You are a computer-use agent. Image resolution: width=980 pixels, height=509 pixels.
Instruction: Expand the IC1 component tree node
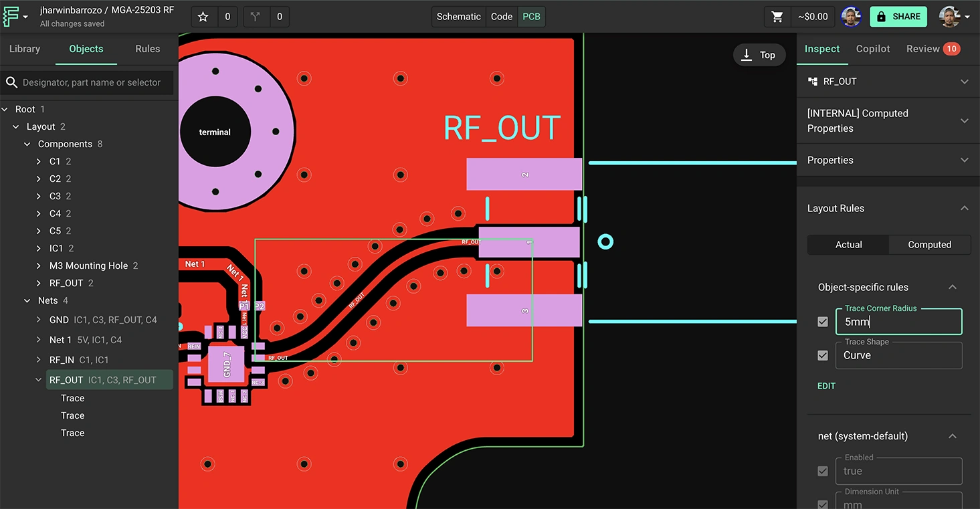(x=39, y=248)
